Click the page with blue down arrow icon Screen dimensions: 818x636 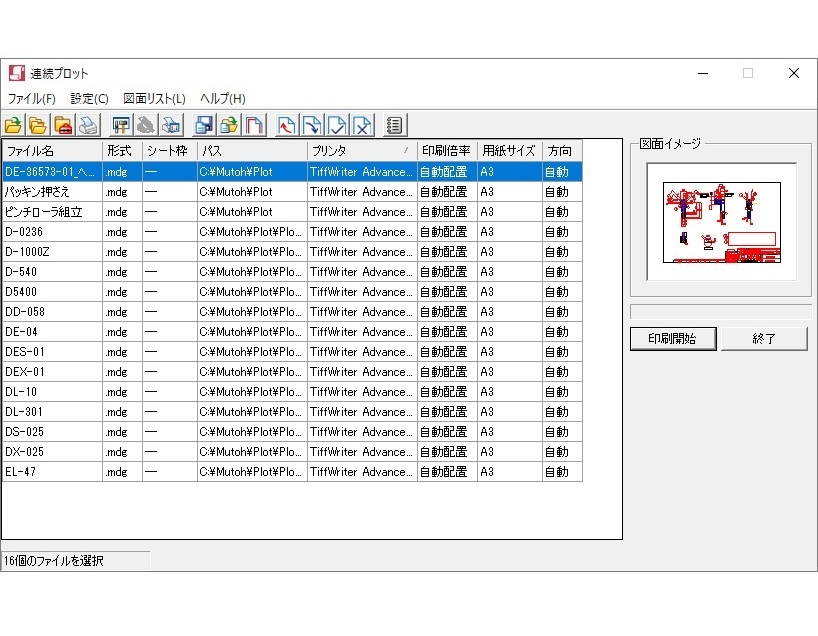tap(311, 125)
